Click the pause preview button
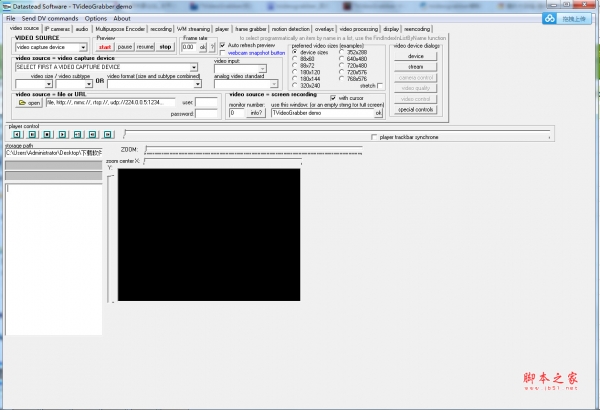This screenshot has width=600, height=410. [125, 47]
